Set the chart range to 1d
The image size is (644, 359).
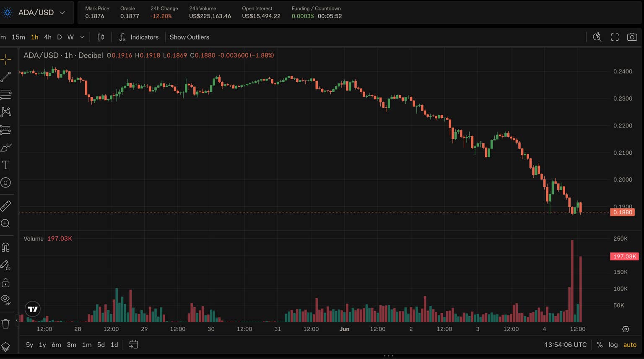pos(114,345)
